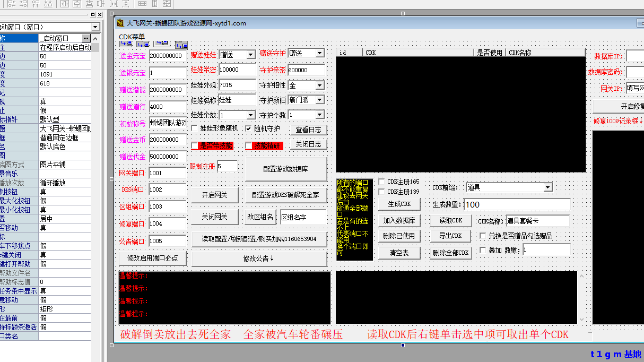The height and width of the screenshot is (362, 644).
Task: Click the app icon in 大飞网关 title bar
Action: (x=120, y=23)
